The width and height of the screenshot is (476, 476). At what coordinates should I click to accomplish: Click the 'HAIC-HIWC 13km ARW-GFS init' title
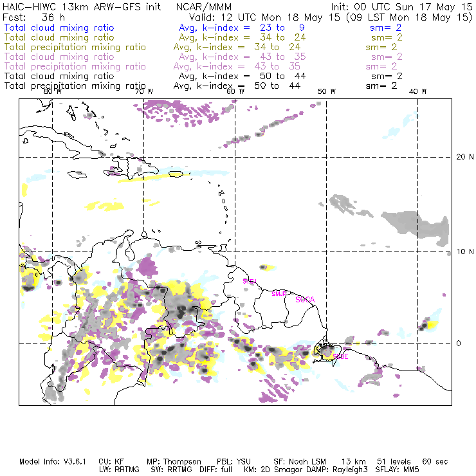point(82,7)
